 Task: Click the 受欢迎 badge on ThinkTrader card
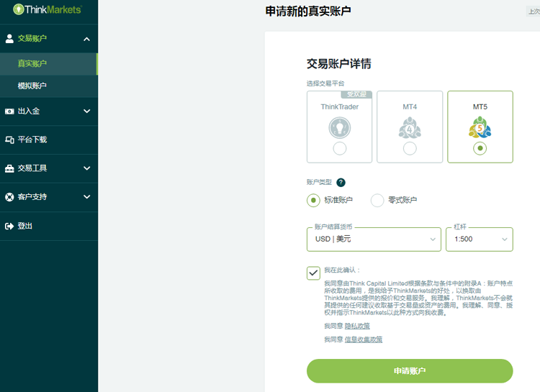pyautogui.click(x=356, y=94)
